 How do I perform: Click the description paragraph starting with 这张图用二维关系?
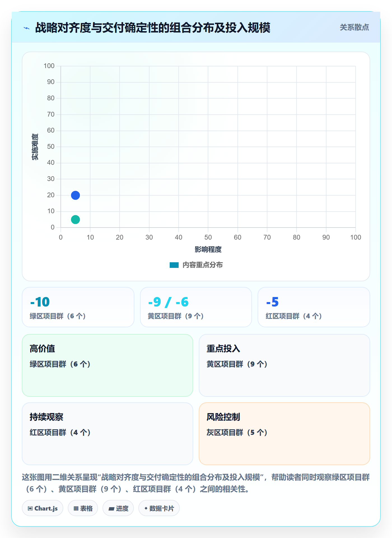coord(196,483)
